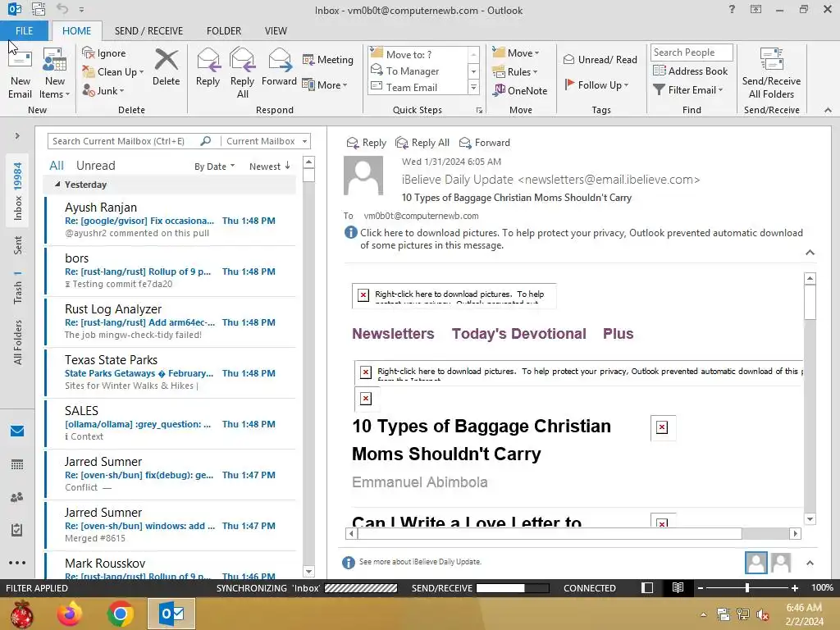Open the Clean Up dropdown
This screenshot has width=840, height=630.
(x=113, y=72)
